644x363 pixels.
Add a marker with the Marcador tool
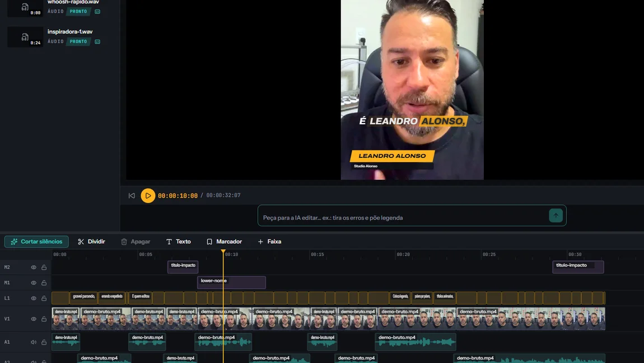coord(224,241)
